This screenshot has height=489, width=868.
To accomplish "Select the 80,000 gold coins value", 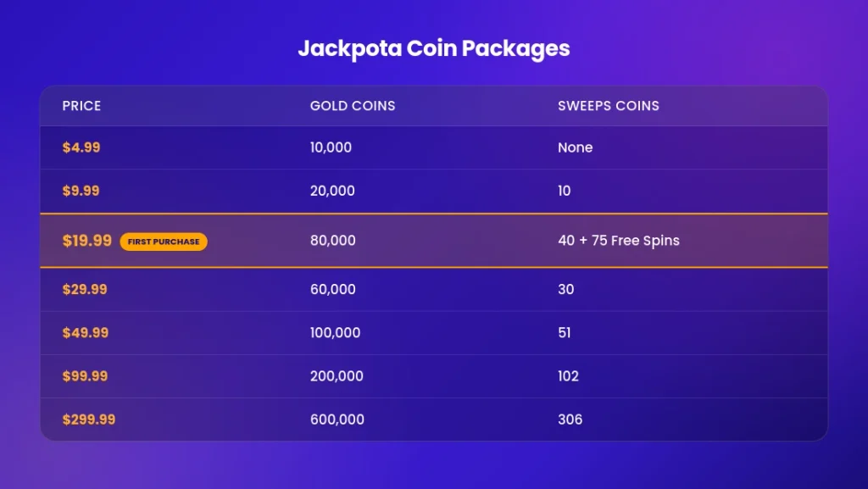I will click(x=332, y=241).
